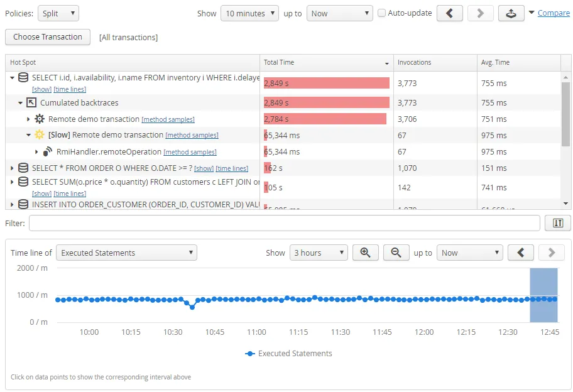
Task: Open the Compare link
Action: pyautogui.click(x=553, y=13)
